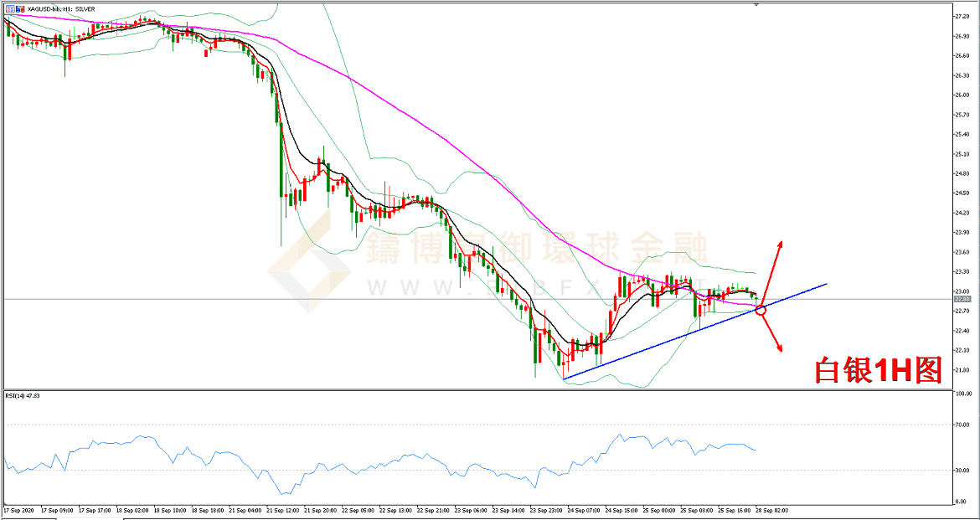
Task: Click the 30.00 RSI level label
Action: [963, 471]
